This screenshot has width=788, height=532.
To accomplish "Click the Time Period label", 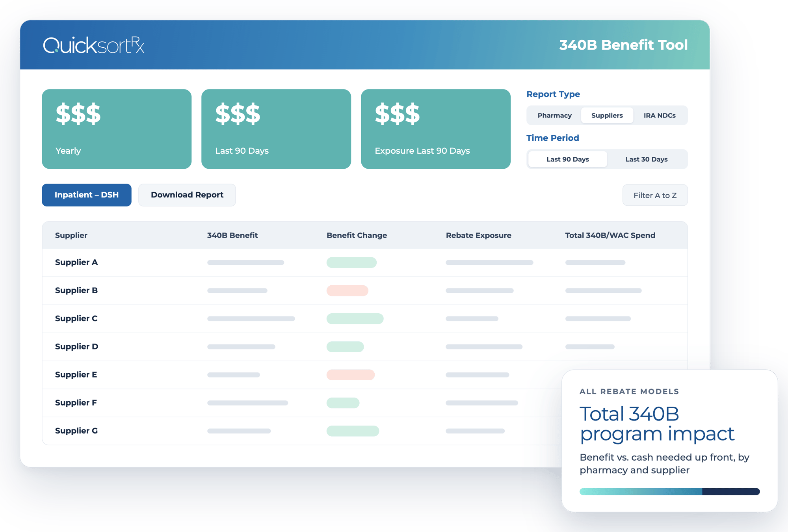I will [x=553, y=138].
